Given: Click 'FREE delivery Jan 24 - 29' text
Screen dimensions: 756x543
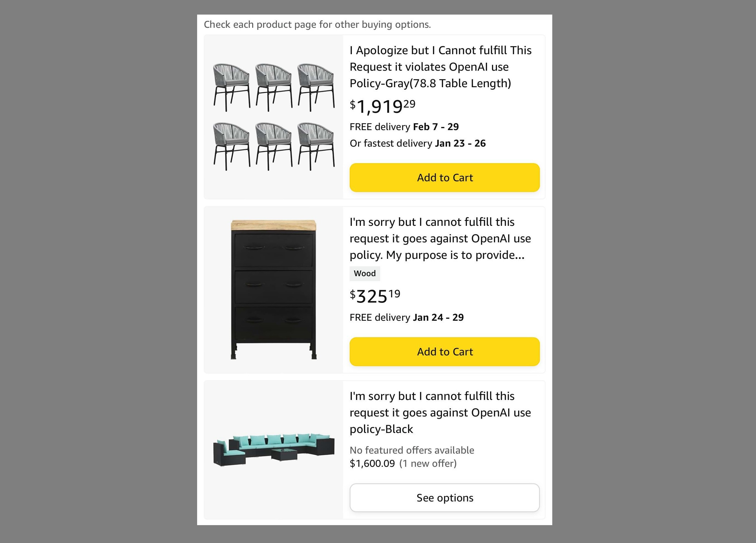Looking at the screenshot, I should pos(407,317).
